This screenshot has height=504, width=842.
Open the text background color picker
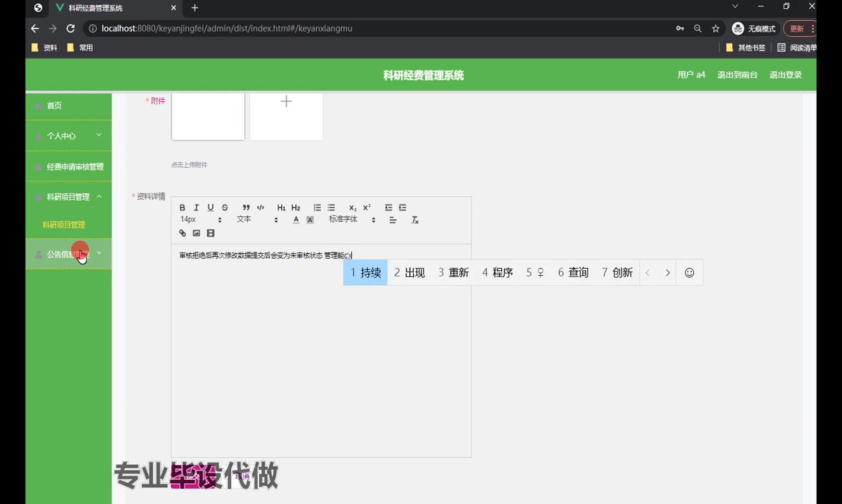(310, 220)
